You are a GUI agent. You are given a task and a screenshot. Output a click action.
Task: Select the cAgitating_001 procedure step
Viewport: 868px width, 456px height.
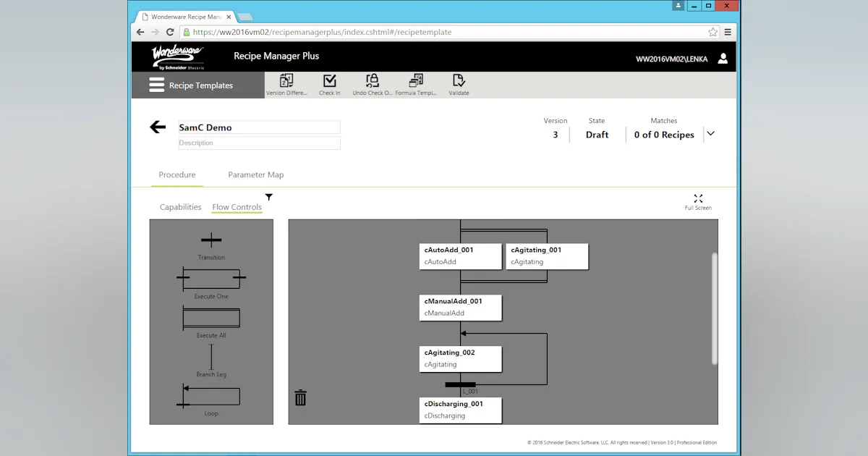click(x=547, y=256)
